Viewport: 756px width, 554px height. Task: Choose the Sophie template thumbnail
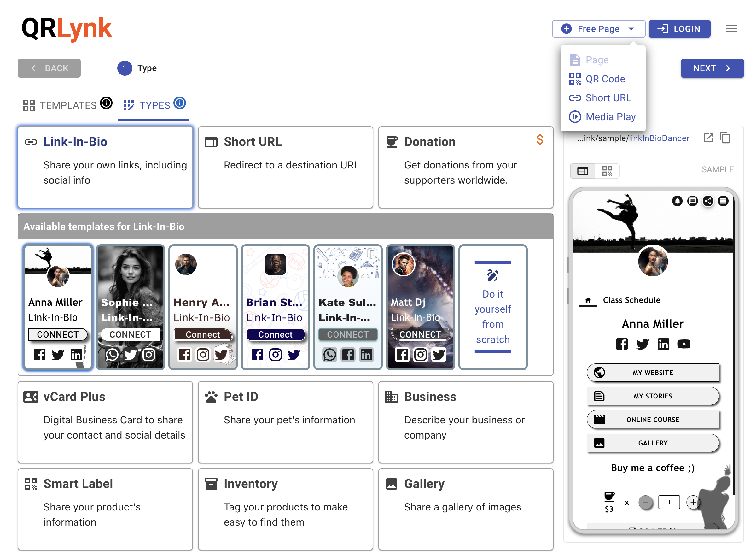pos(130,307)
